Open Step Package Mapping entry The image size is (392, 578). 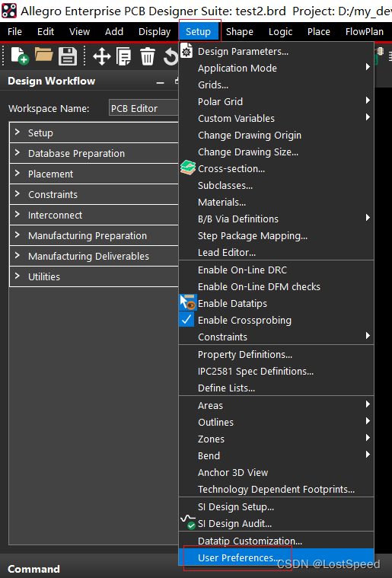point(276,236)
